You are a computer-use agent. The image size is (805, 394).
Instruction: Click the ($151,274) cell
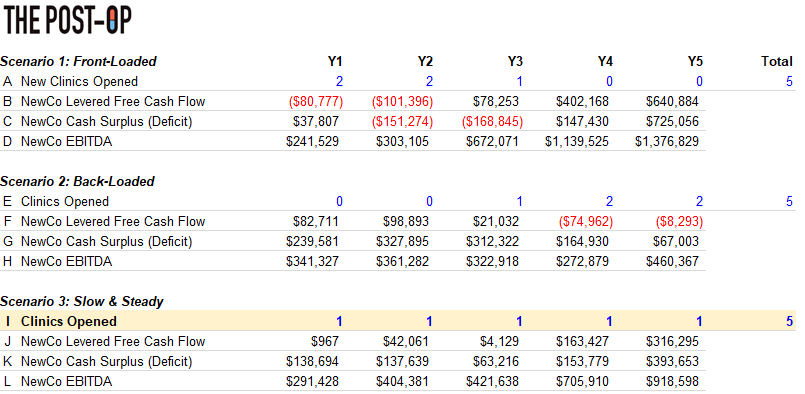coord(402,122)
